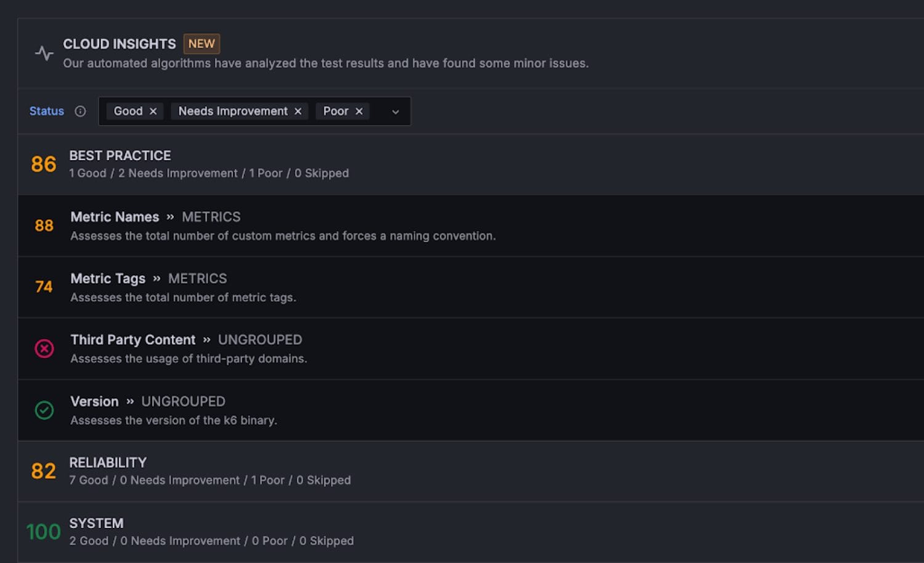This screenshot has width=924, height=563.
Task: Click the 88 Metric Names score
Action: (44, 225)
